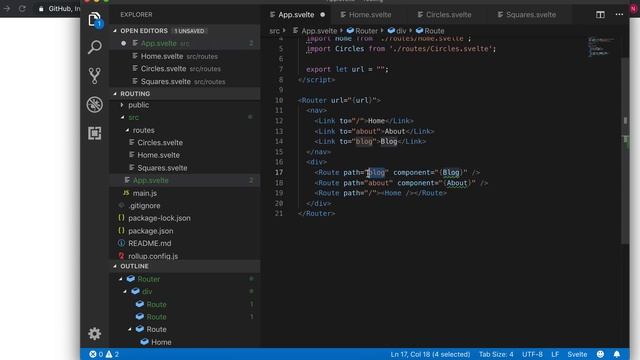Screen dimensions: 640x360
Task: Click Router in the breadcrumb
Action: click(362, 31)
